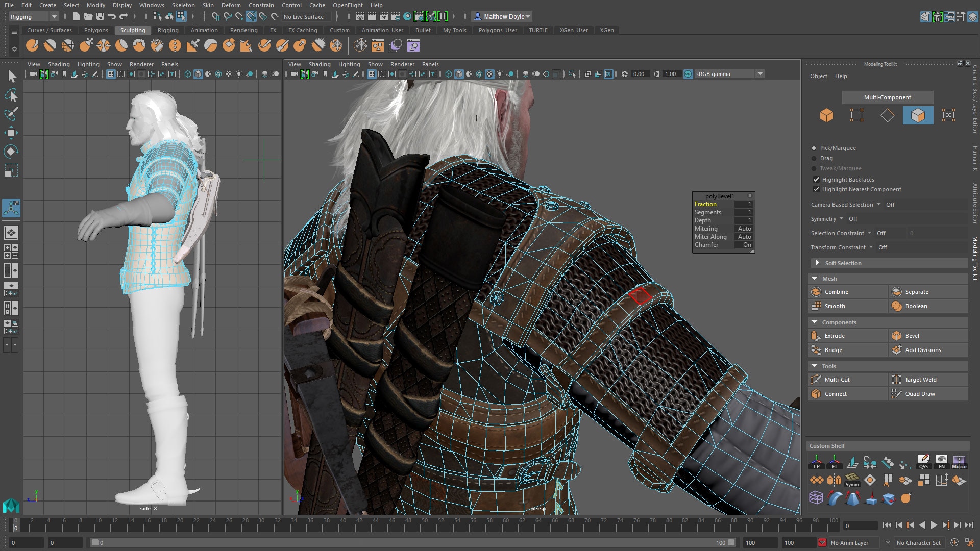The width and height of the screenshot is (980, 551).
Task: Enable Highlight Nearest Component option
Action: pyautogui.click(x=817, y=189)
